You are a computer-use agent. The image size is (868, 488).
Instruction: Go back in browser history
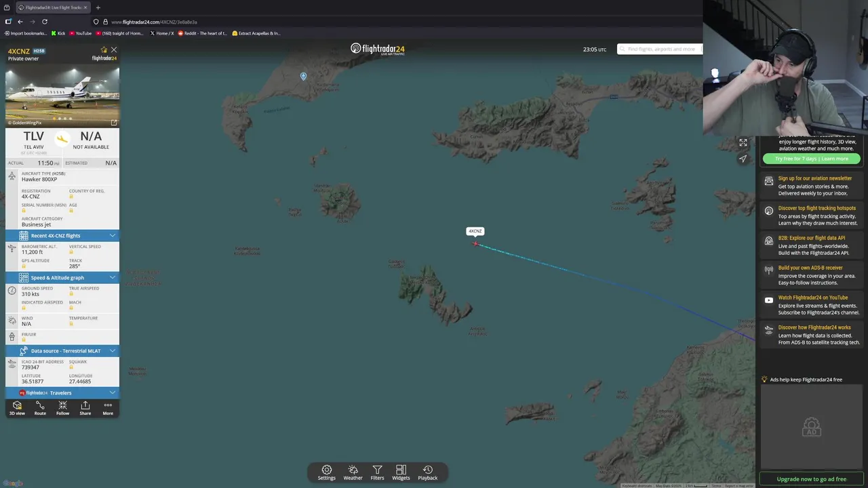[x=20, y=22]
